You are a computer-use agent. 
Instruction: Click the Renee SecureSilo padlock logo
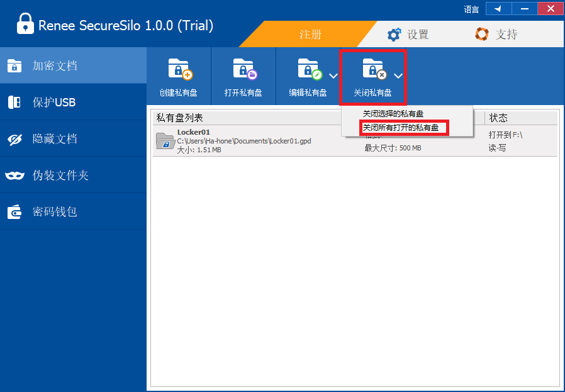pos(26,24)
